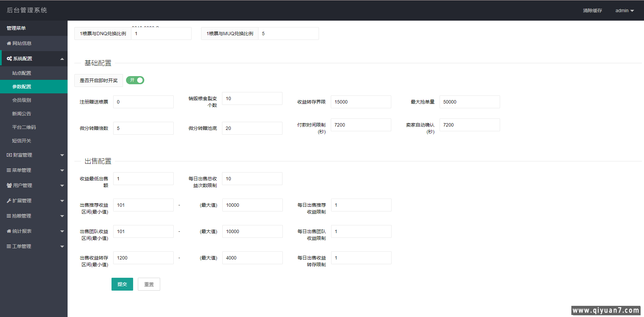The image size is (644, 317).
Task: Collapse the 系统配置 menu section
Action: pyautogui.click(x=34, y=58)
